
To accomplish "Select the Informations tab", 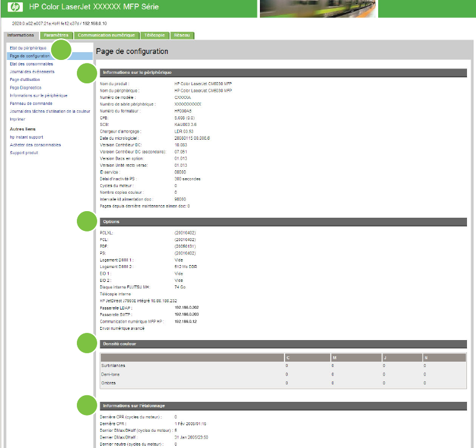I will (20, 35).
